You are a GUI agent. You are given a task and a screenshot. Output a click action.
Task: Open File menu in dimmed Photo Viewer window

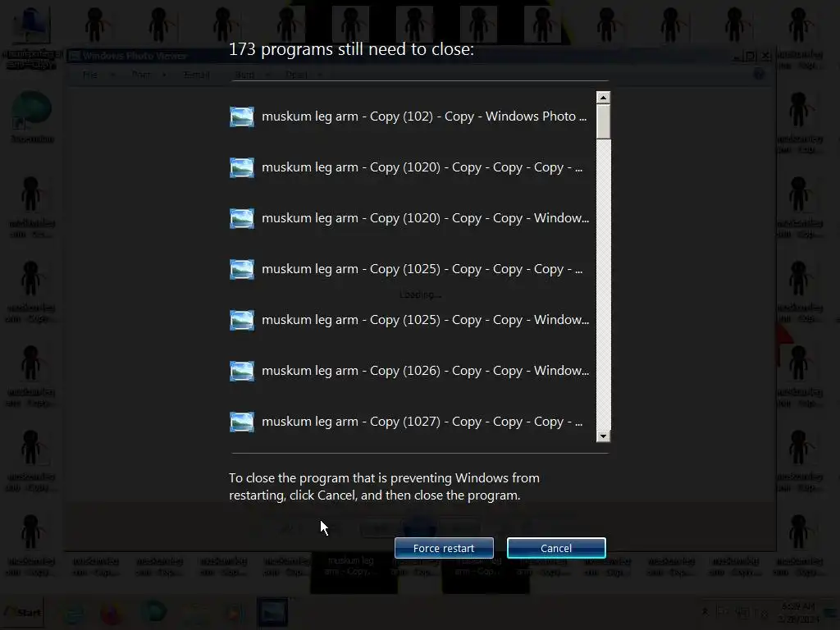point(90,75)
